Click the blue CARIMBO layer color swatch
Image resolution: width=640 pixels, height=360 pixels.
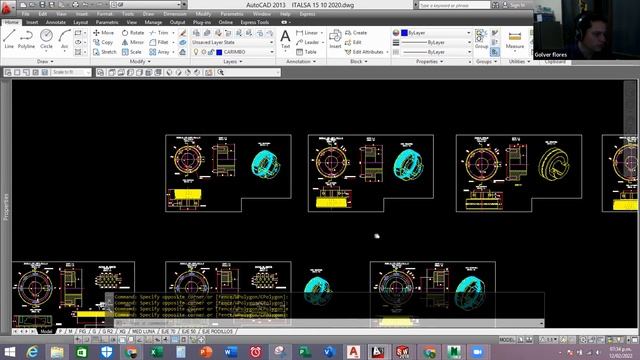click(x=219, y=52)
